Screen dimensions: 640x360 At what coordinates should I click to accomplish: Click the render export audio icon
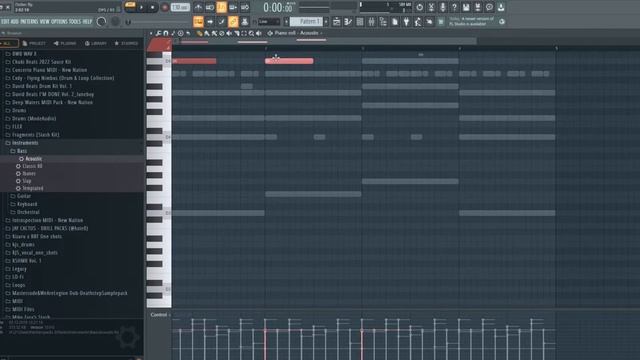tap(478, 7)
